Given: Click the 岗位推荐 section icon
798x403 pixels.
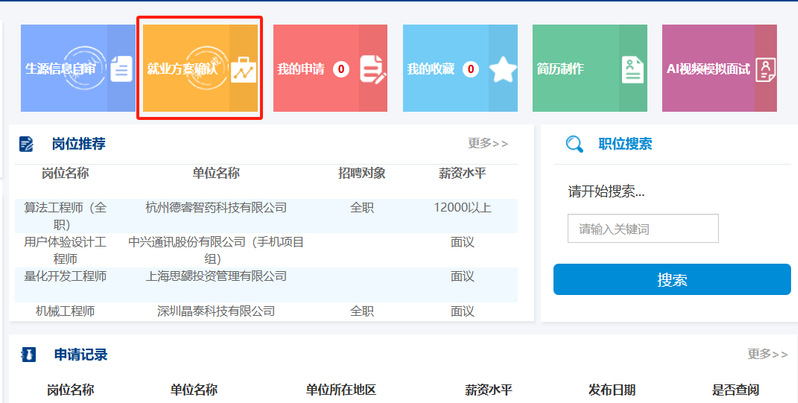Looking at the screenshot, I should coord(26,144).
